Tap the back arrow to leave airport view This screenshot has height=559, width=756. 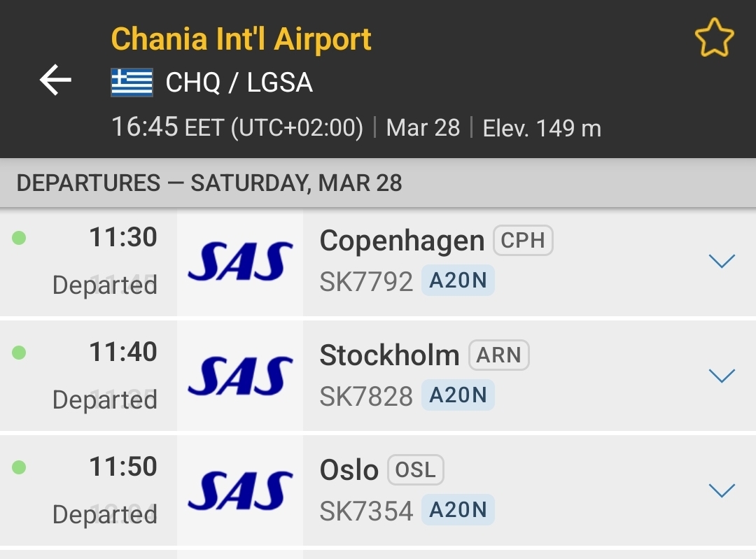[x=55, y=80]
